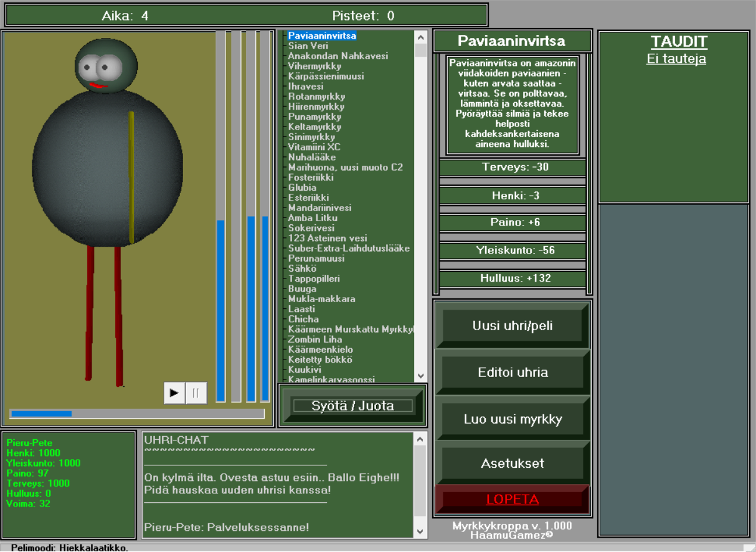
Task: Open Editoi uhria victim editor
Action: pyautogui.click(x=513, y=373)
